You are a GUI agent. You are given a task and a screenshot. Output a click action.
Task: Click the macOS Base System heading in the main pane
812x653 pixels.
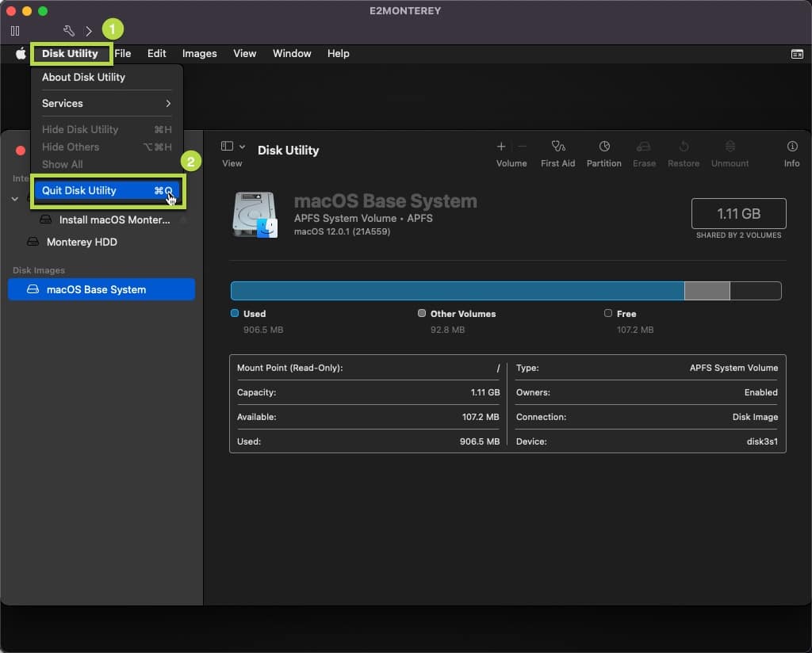click(x=385, y=200)
